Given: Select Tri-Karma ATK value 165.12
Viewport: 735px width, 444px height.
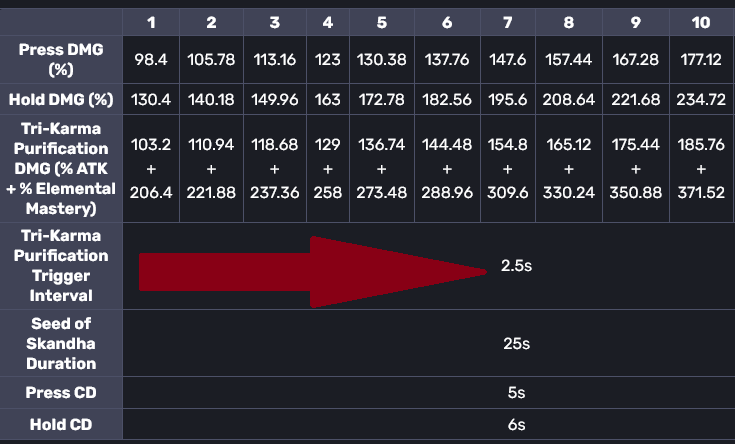Looking at the screenshot, I should [x=569, y=144].
